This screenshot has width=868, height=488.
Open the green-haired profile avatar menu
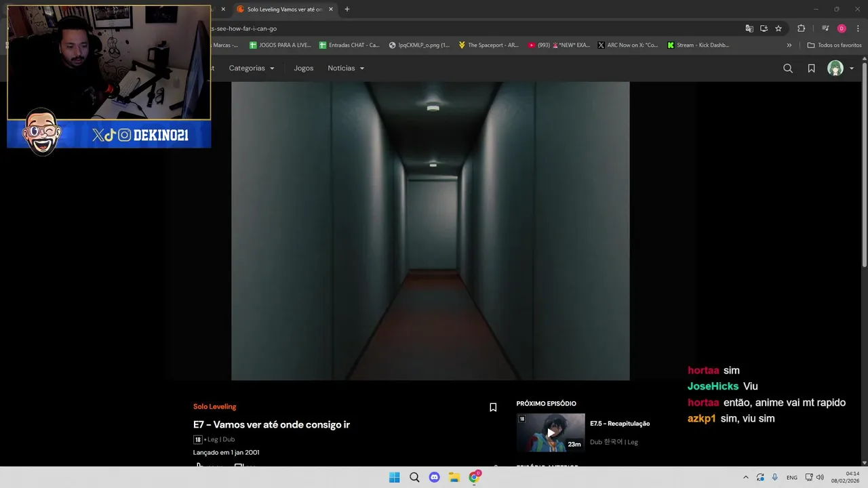tap(835, 68)
